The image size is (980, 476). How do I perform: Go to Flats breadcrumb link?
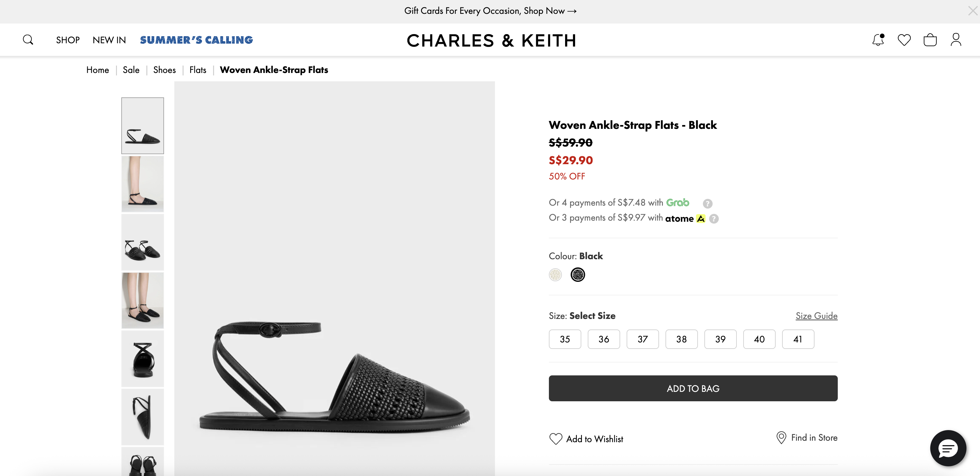click(x=198, y=70)
